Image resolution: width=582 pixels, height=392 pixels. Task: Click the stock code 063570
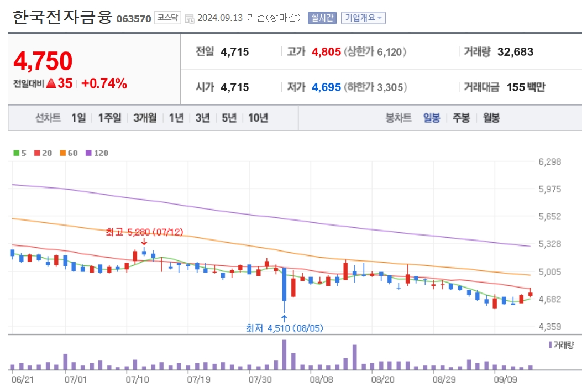(x=134, y=19)
